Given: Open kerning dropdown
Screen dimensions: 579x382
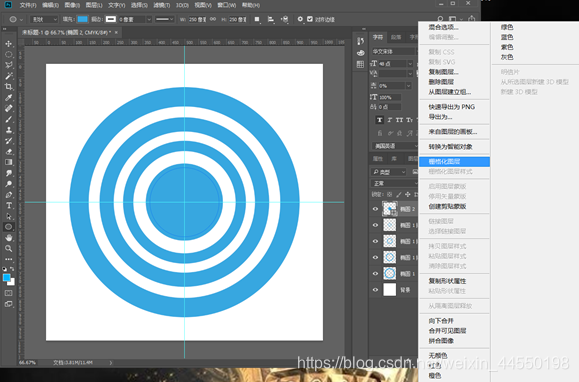Looking at the screenshot, I should click(x=410, y=74).
